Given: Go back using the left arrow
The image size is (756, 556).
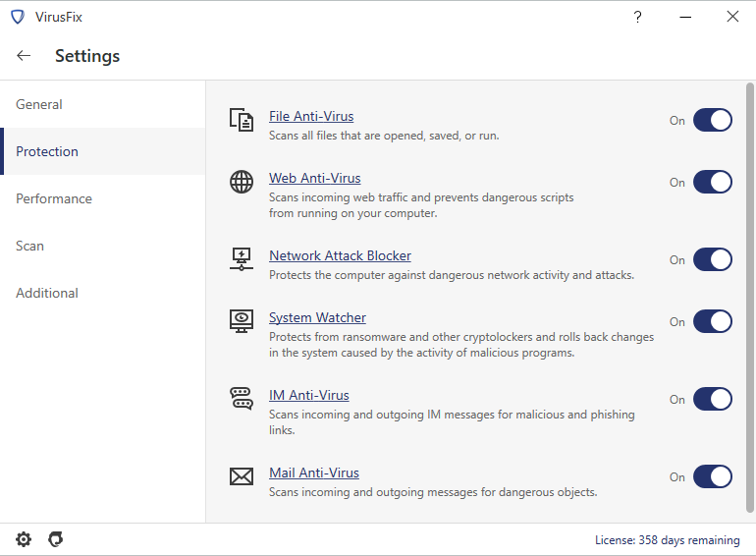Looking at the screenshot, I should point(24,55).
